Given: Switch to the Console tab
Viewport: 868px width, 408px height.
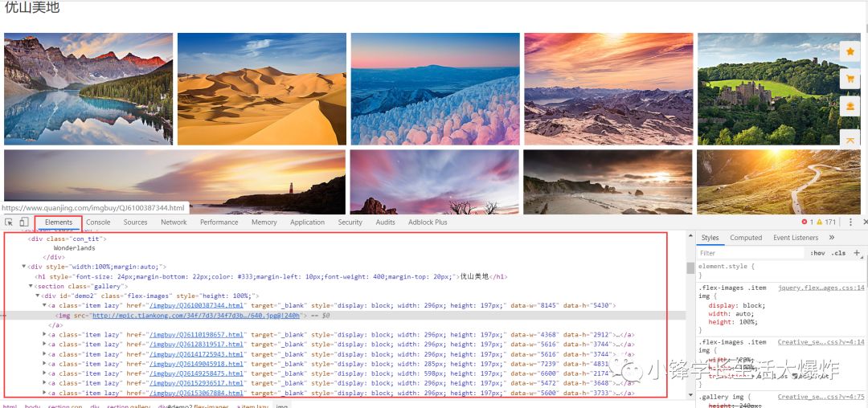Looking at the screenshot, I should [98, 222].
